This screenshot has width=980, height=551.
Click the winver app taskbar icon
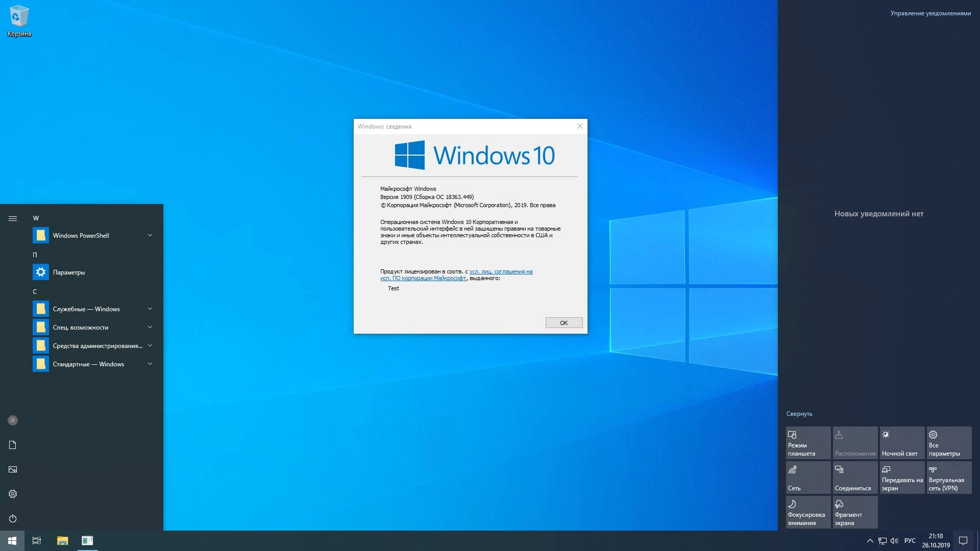click(x=87, y=541)
